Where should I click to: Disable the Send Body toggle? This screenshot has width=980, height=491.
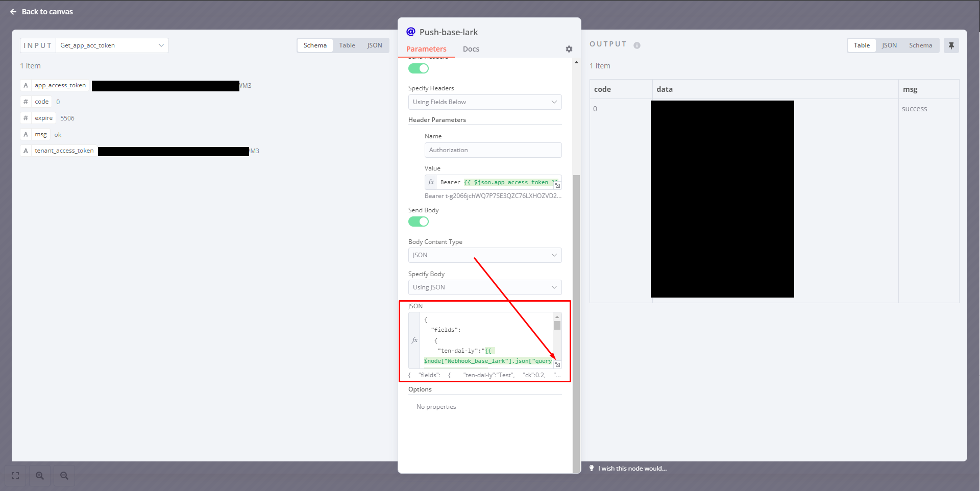click(418, 222)
